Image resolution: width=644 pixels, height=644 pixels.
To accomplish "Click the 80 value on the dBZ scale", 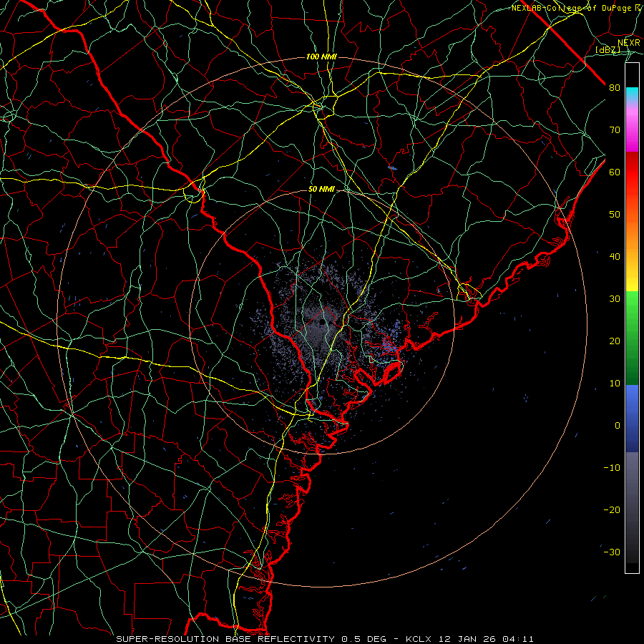I will 615,88.
